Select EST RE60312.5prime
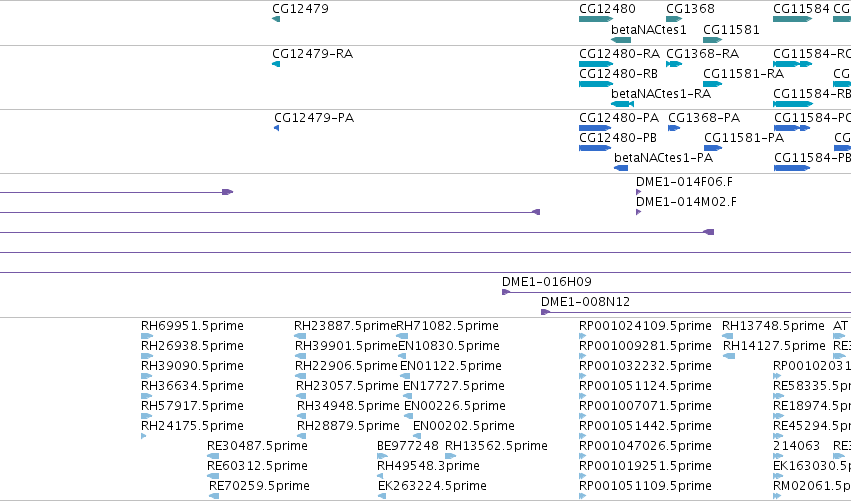The height and width of the screenshot is (501, 851). point(257,466)
